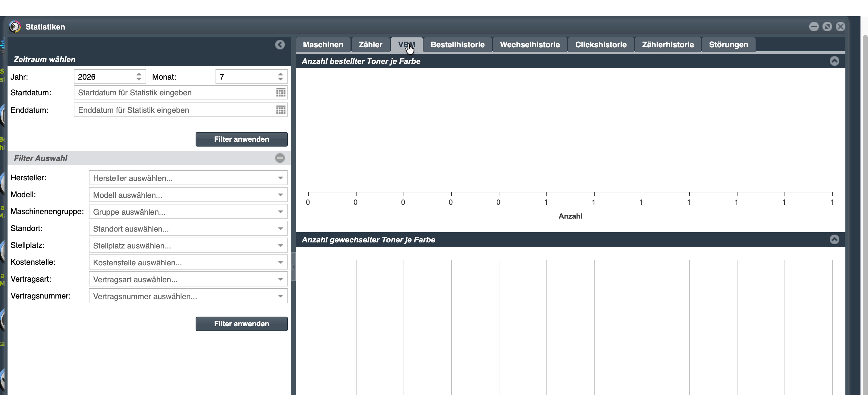Expand the Standort auswählen dropdown
The height and width of the screenshot is (395, 868).
188,229
